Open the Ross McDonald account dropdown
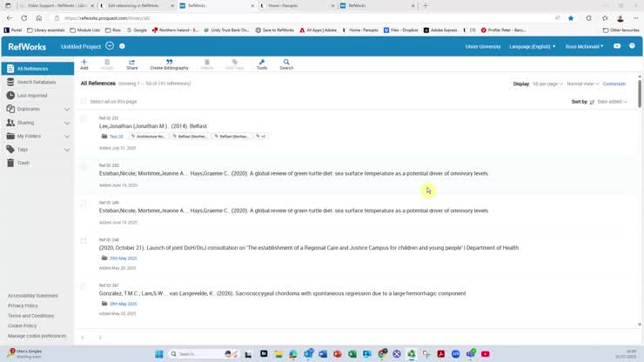The image size is (644, 362). click(585, 46)
